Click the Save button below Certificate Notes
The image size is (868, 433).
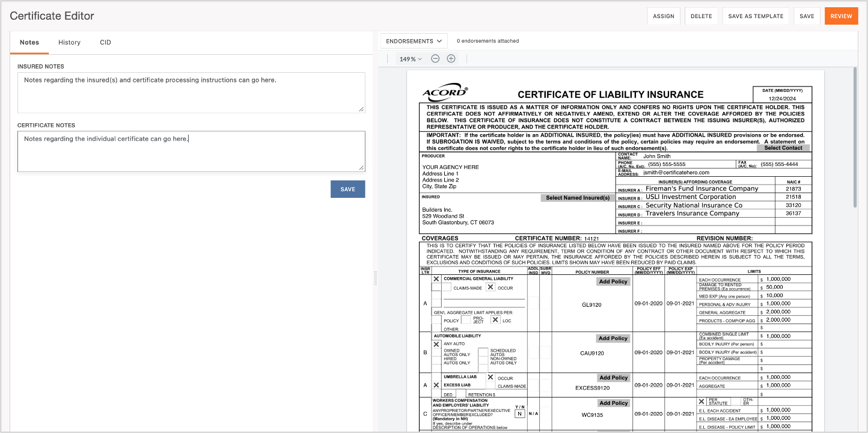click(x=347, y=189)
